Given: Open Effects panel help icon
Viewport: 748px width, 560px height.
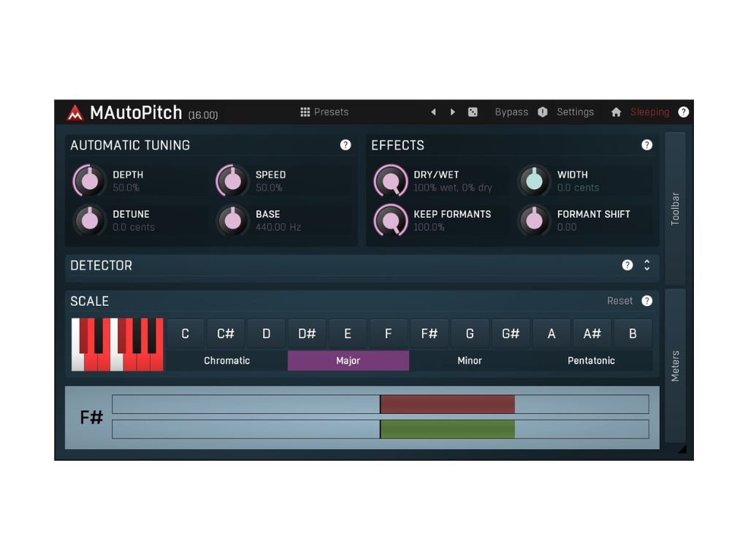Looking at the screenshot, I should pos(647,145).
